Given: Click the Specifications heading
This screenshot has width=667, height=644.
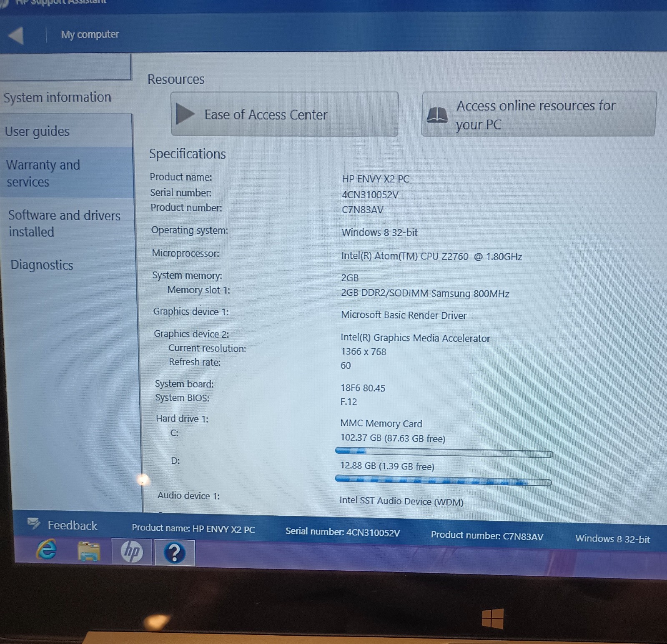Looking at the screenshot, I should 187,154.
